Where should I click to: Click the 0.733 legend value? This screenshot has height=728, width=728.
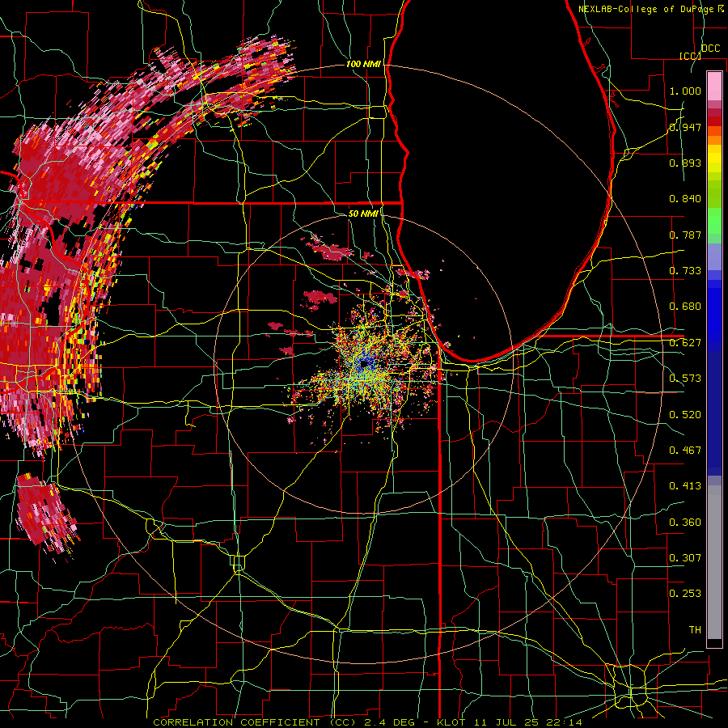(x=685, y=271)
